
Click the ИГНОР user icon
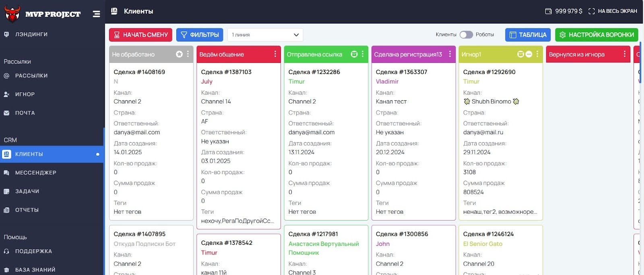click(6, 94)
